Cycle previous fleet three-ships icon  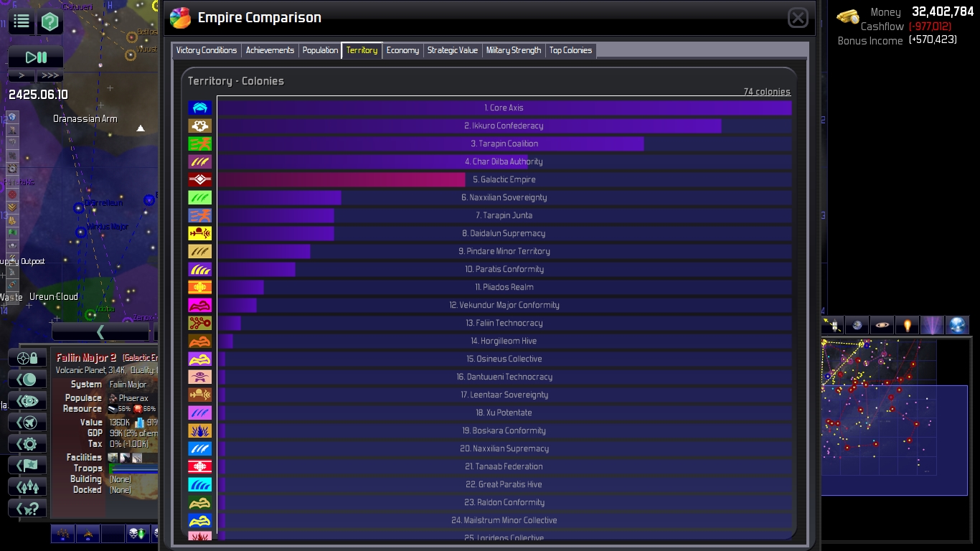[x=28, y=486]
